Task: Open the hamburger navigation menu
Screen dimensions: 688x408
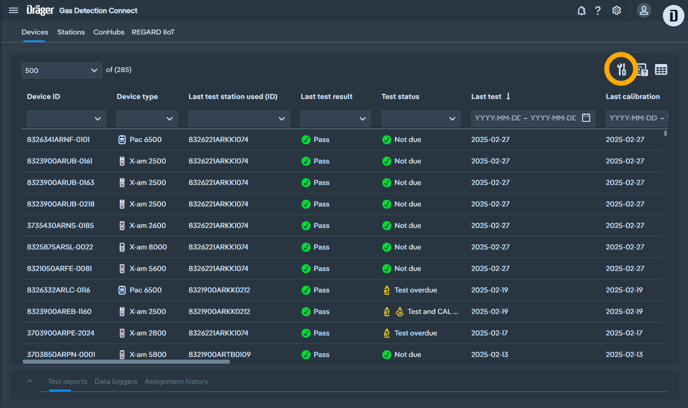Action: (x=14, y=10)
